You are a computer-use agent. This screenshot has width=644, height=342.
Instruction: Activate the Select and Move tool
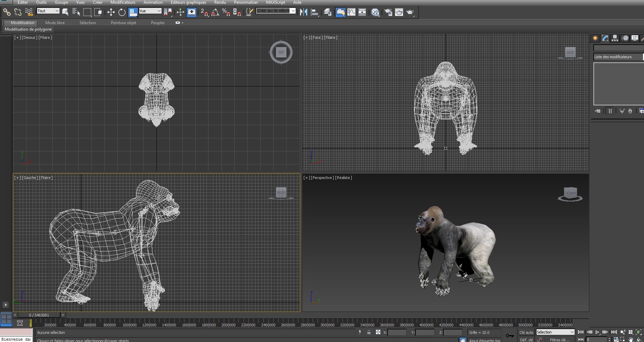click(x=111, y=12)
